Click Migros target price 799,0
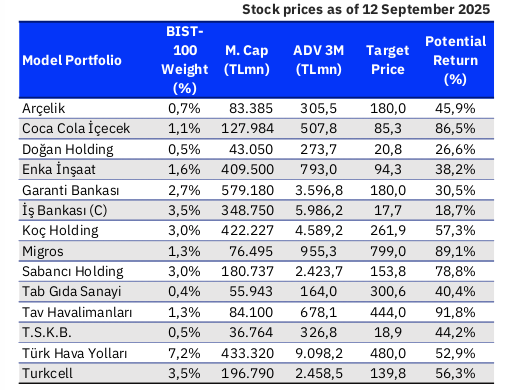 point(388,251)
